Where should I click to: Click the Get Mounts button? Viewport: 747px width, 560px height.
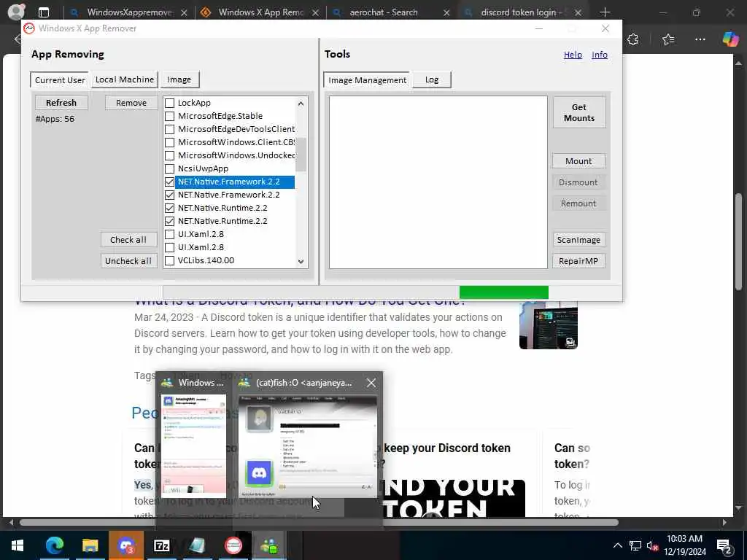[578, 112]
